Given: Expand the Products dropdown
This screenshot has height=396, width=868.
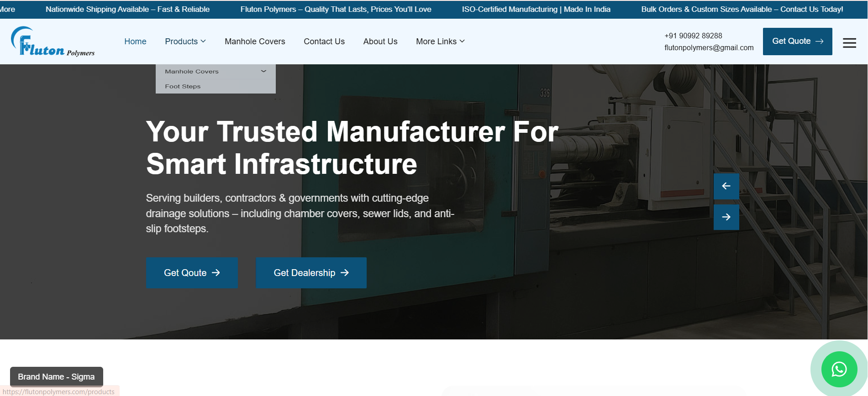Looking at the screenshot, I should [x=185, y=42].
